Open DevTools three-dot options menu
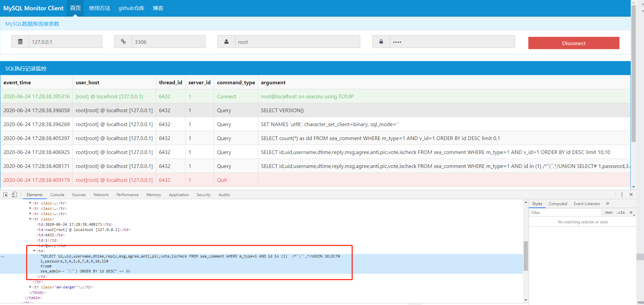 (622, 195)
